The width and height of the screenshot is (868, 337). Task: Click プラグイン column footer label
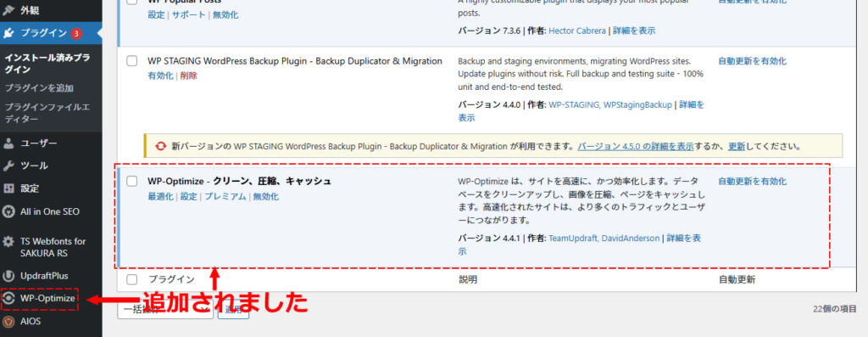[x=171, y=279]
